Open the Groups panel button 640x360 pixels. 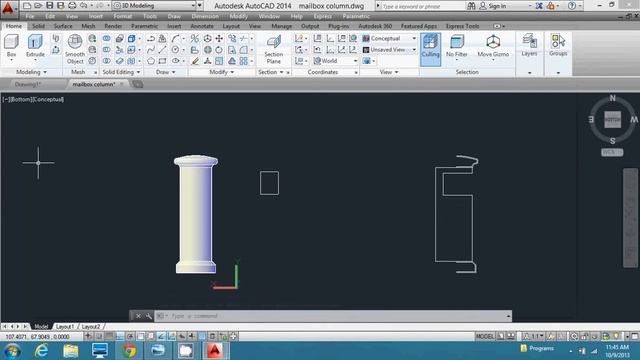coord(558,45)
